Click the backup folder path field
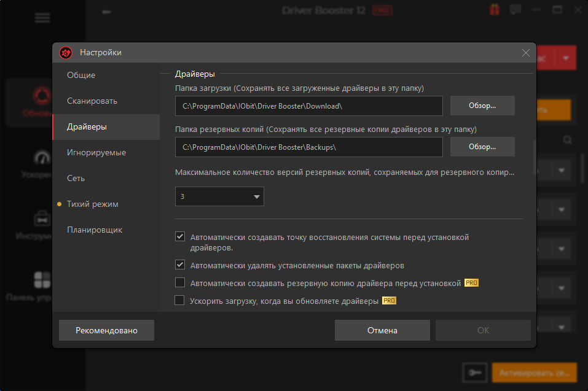 pos(308,147)
